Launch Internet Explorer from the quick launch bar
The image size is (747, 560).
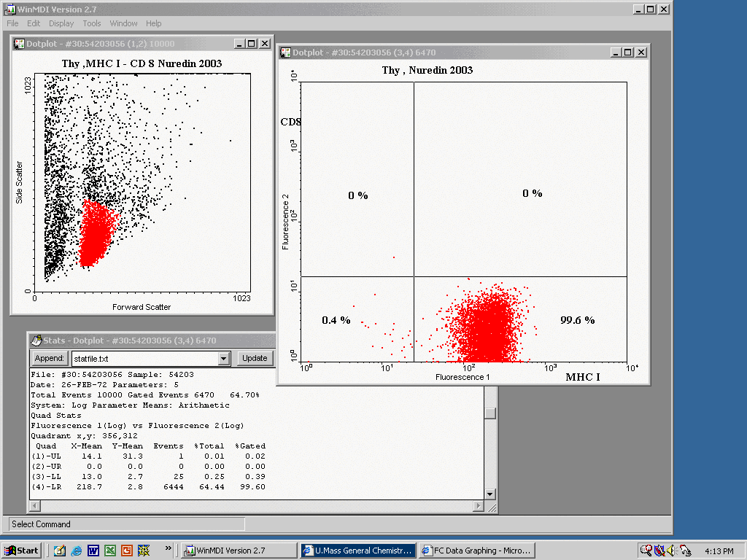pos(76,551)
